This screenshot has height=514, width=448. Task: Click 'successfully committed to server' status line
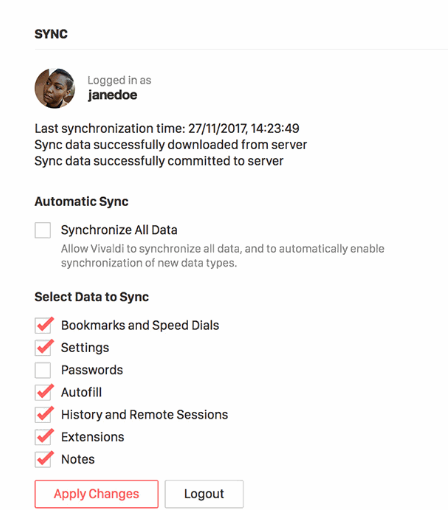point(159,161)
